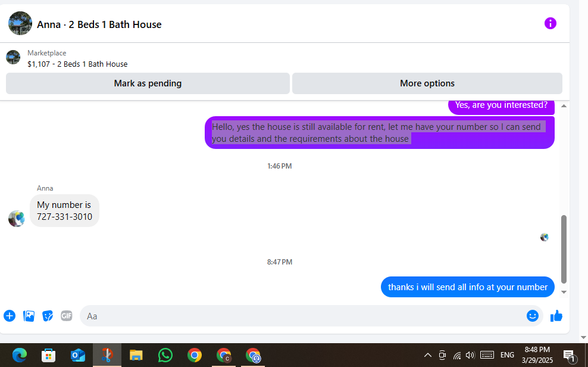This screenshot has height=367, width=588.
Task: Open Meet Now tray icon
Action: [443, 355]
